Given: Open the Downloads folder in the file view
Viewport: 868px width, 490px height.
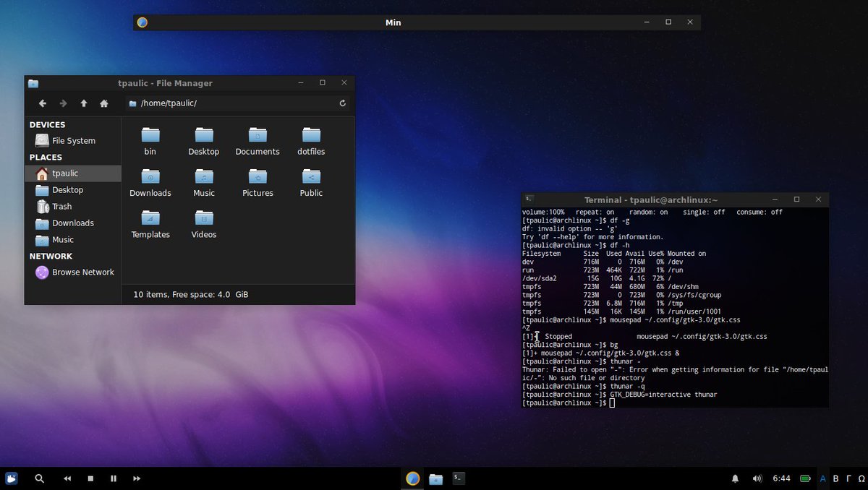Looking at the screenshot, I should [x=150, y=182].
